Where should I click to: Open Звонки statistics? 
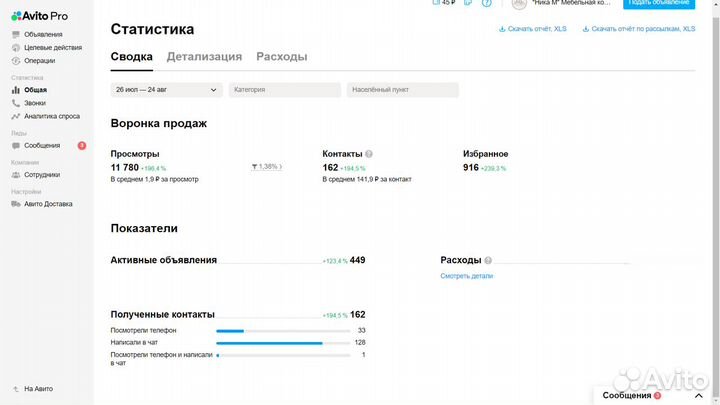coord(35,103)
